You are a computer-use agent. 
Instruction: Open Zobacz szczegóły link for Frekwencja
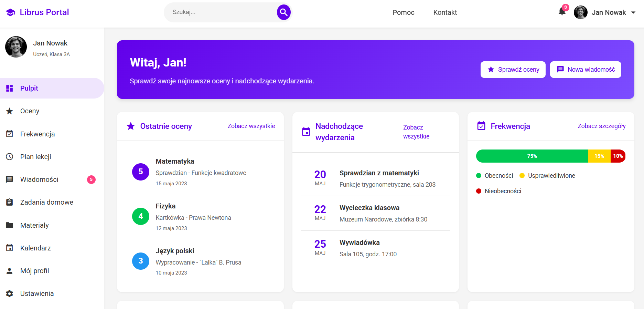tap(601, 126)
